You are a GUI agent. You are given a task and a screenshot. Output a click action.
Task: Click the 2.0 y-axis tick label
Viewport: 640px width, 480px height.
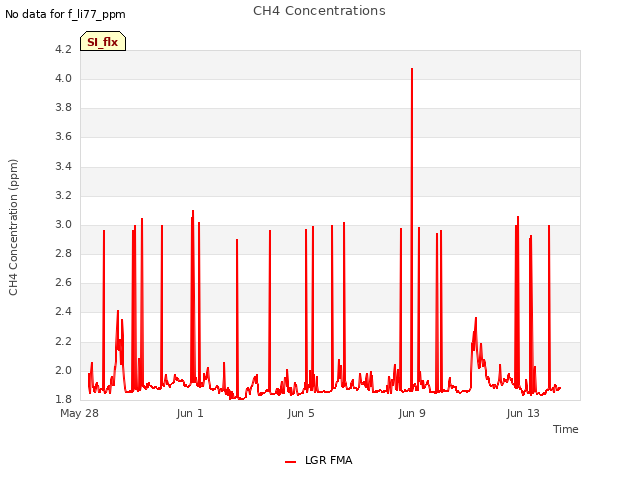click(x=63, y=370)
